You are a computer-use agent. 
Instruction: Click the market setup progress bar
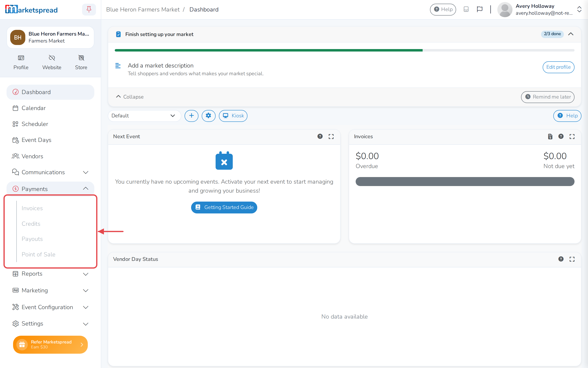344,50
